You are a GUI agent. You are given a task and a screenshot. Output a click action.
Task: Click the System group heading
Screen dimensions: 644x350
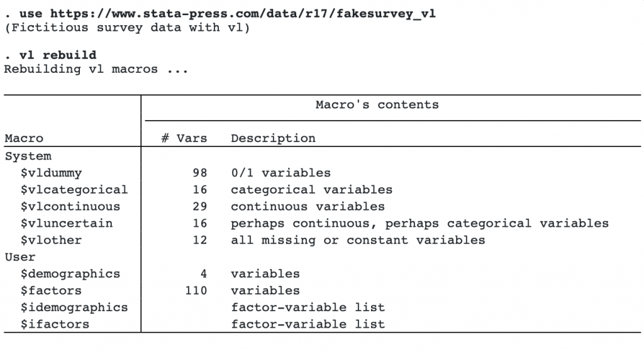[x=28, y=156]
